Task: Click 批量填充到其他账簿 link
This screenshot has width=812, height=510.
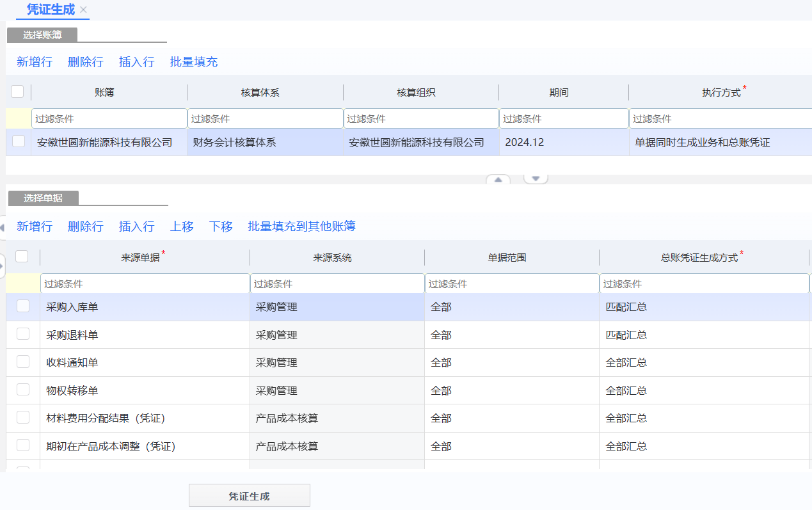Action: (302, 227)
